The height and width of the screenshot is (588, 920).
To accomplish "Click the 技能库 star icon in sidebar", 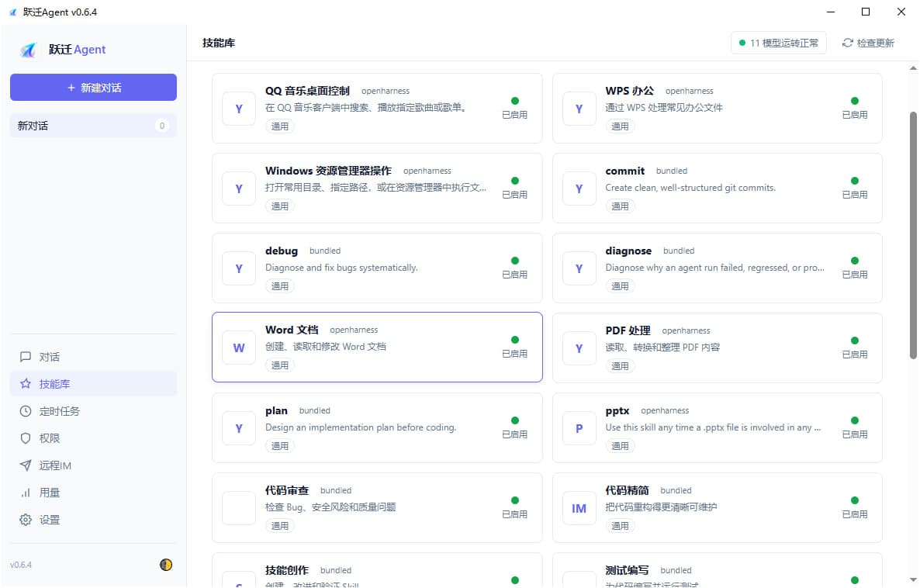I will tap(26, 384).
